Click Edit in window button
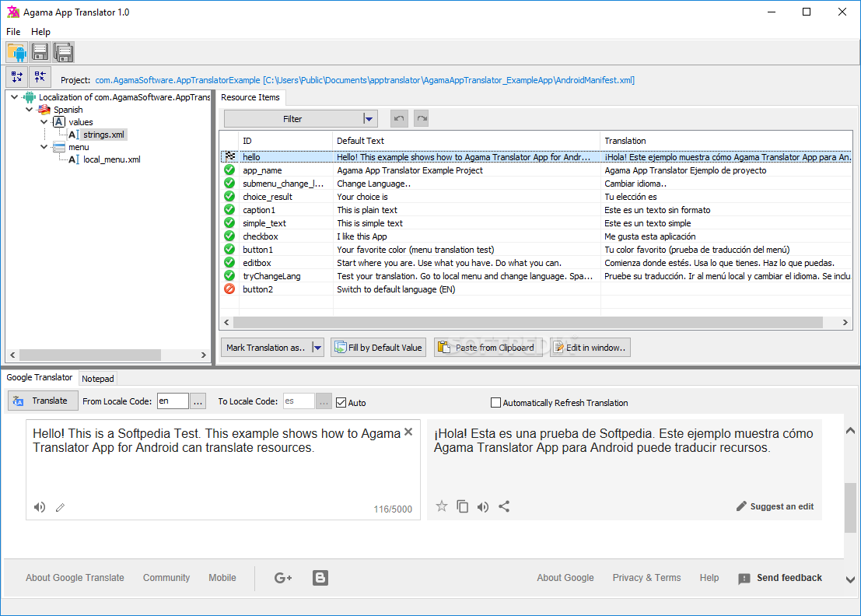The image size is (861, 616). point(590,348)
